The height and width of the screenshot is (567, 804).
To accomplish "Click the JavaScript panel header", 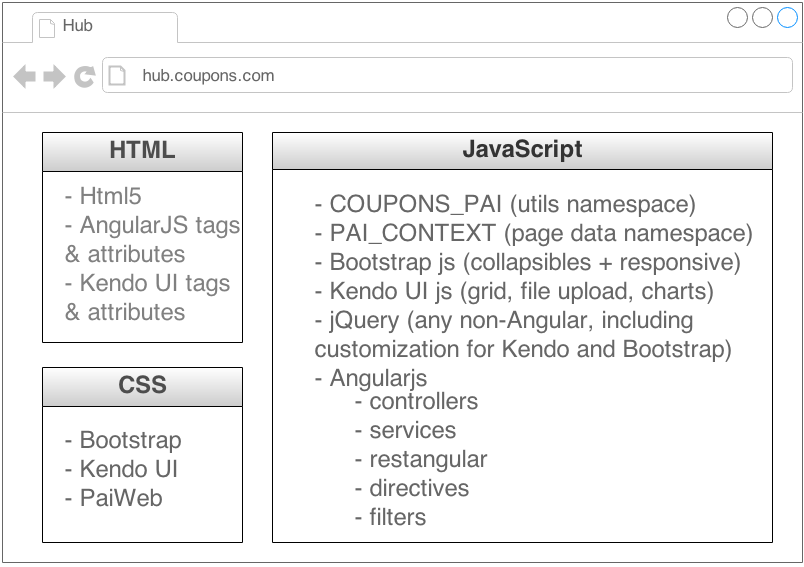I will 522,151.
